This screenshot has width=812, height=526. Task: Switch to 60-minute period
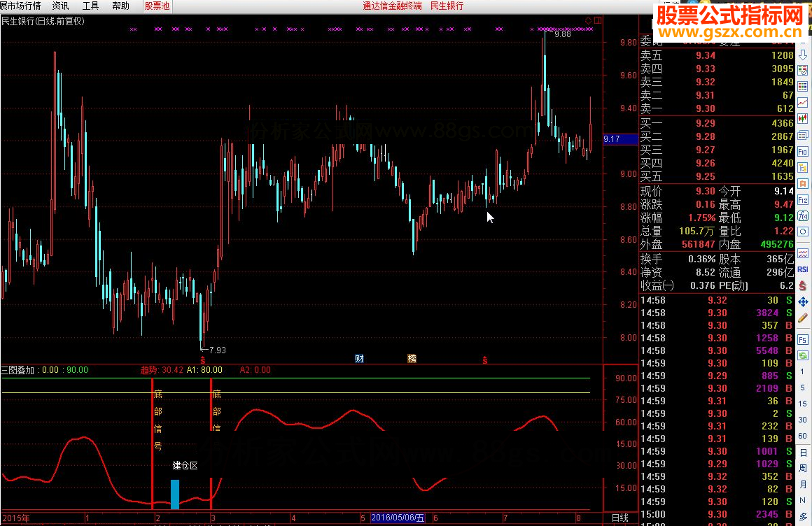coord(802,436)
